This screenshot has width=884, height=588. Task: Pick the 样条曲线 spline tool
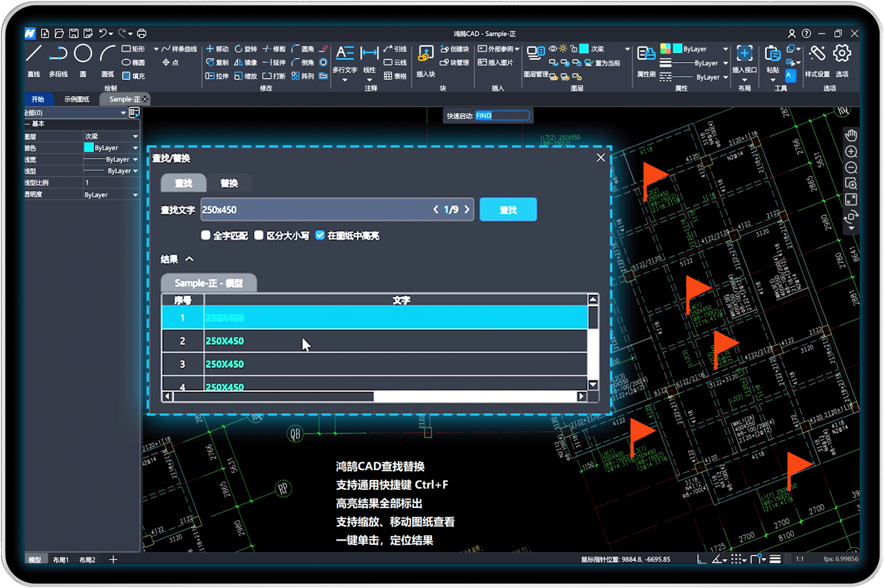pos(180,49)
